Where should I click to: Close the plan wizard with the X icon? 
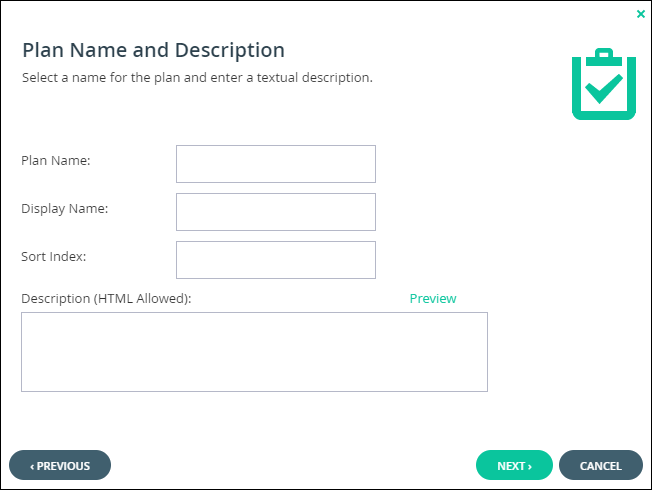point(640,14)
